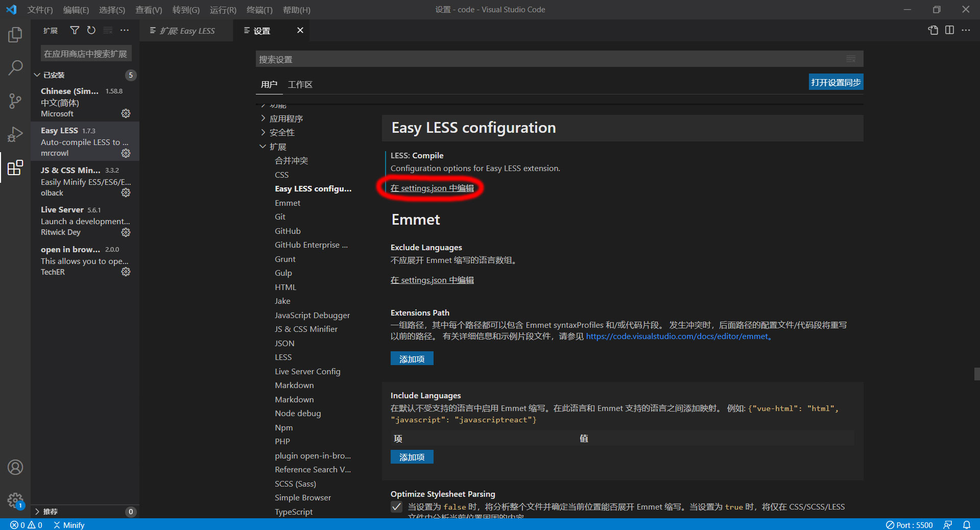Open the 编辑(E) menu
This screenshot has width=980, height=530.
[x=76, y=10]
